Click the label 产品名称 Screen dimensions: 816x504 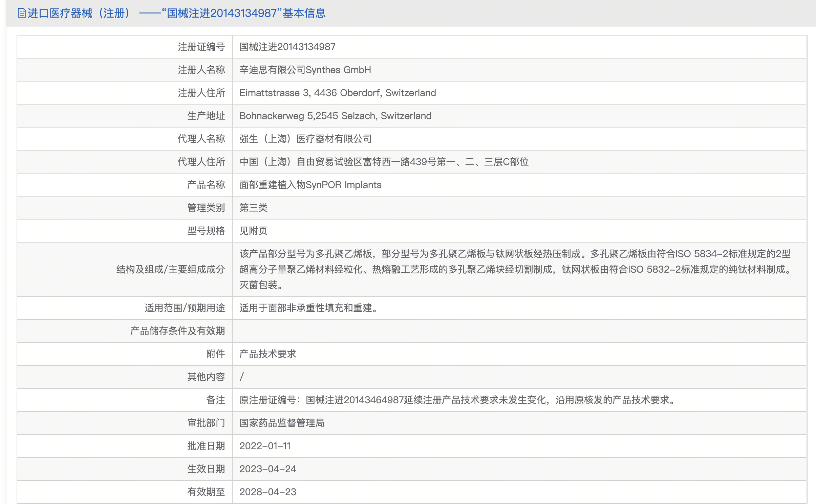click(x=206, y=185)
